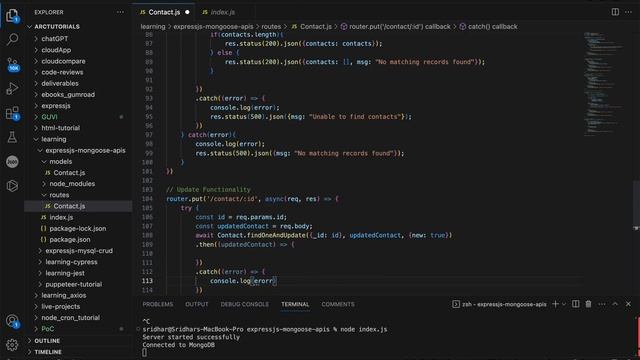Open terminal panel more actions
640x360 pixels.
click(602, 304)
